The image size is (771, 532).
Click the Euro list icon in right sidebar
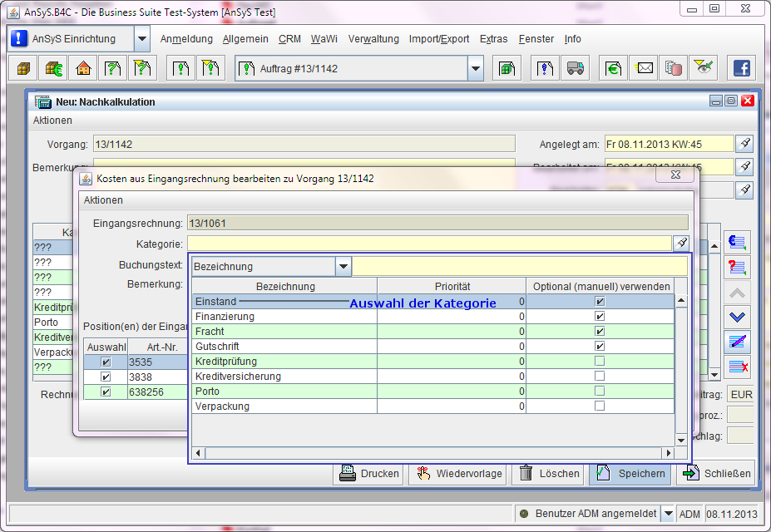tap(737, 243)
